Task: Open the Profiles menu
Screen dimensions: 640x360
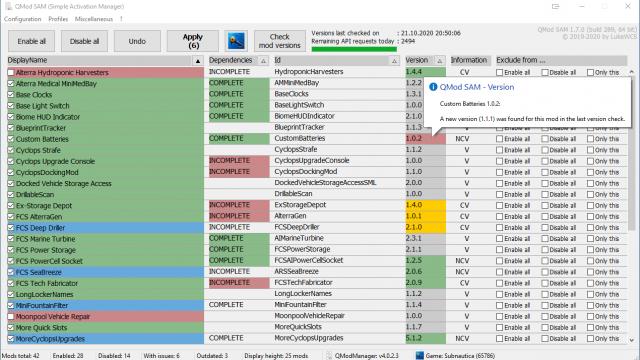Action: pos(58,19)
